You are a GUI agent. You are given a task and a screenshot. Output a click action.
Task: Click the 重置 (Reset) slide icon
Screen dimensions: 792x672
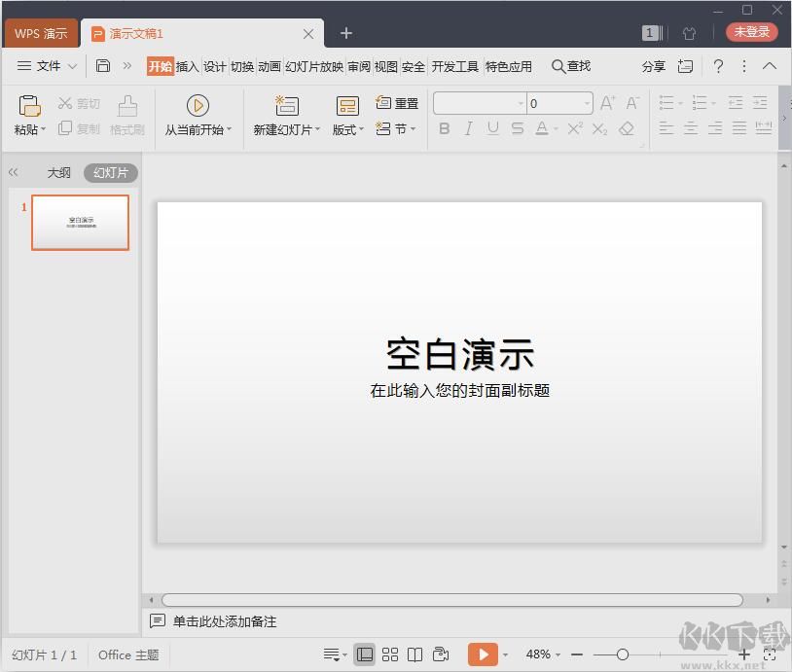tap(397, 102)
